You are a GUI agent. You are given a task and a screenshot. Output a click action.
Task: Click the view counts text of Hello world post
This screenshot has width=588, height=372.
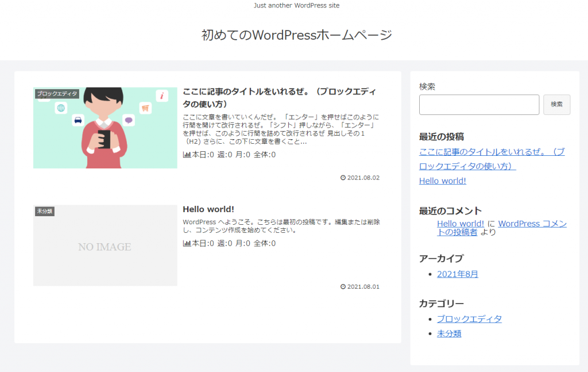234,243
